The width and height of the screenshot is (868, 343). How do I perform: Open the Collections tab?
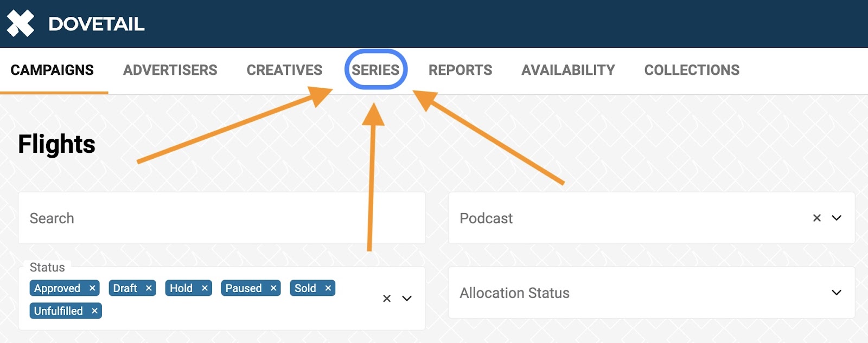pos(692,70)
